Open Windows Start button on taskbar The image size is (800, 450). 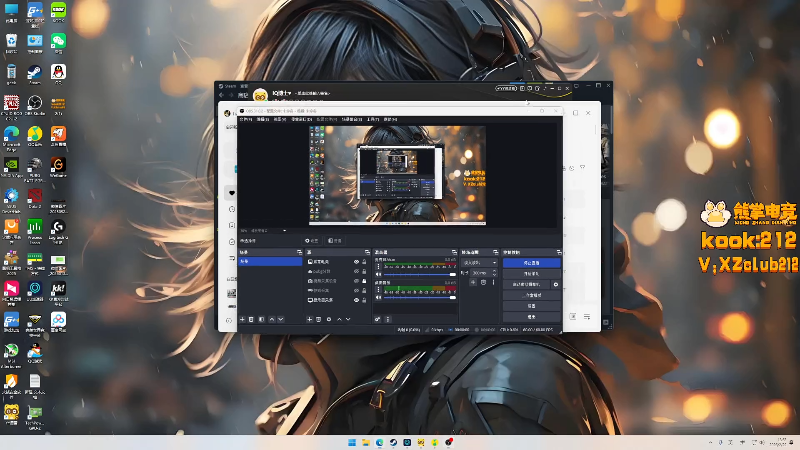(352, 442)
